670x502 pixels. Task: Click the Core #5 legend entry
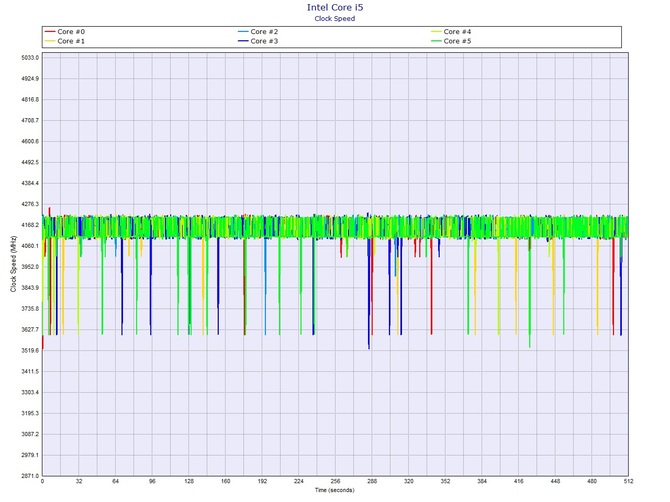tap(451, 41)
